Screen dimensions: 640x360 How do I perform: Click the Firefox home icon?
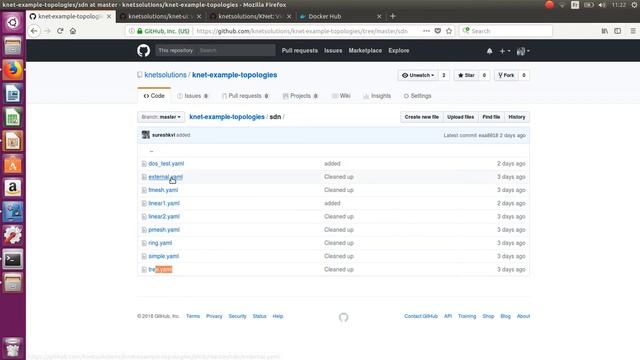(73, 31)
